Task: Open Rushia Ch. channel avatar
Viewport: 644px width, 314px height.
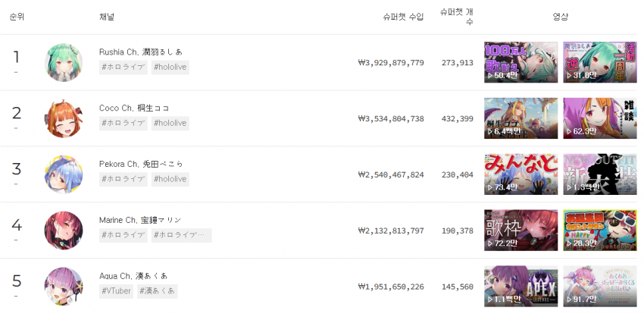Action: coord(63,62)
